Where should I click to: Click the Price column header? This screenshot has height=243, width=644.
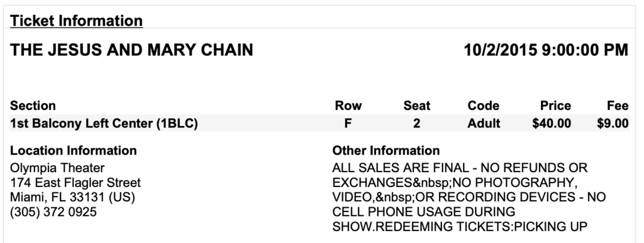tap(555, 105)
